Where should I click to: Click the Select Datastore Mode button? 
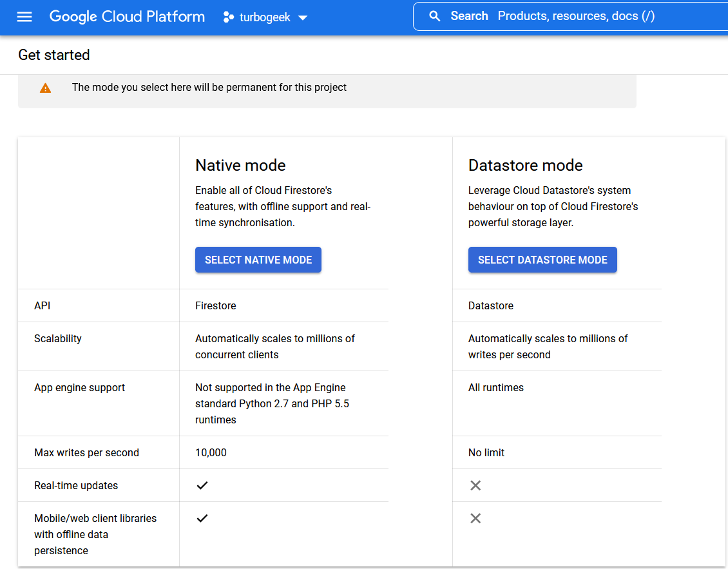tap(542, 260)
